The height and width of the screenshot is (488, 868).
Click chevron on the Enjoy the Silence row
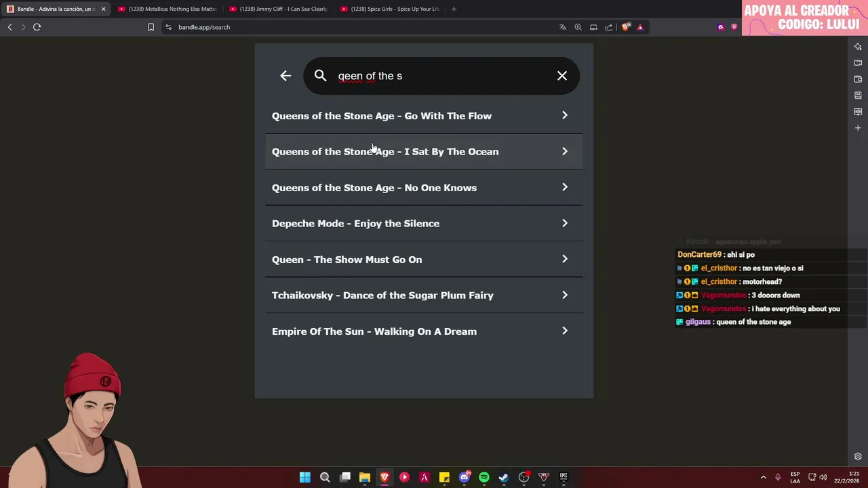point(565,223)
